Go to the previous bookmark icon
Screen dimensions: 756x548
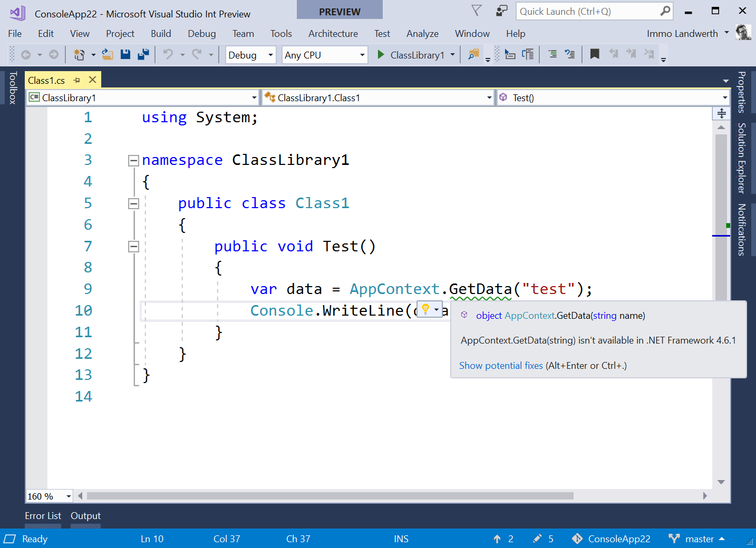click(x=614, y=54)
